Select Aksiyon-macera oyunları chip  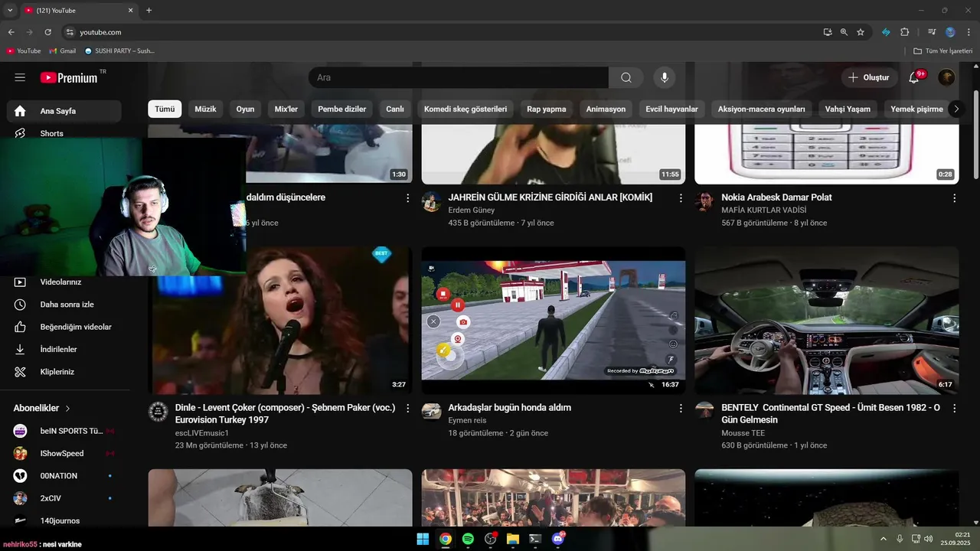pos(761,109)
